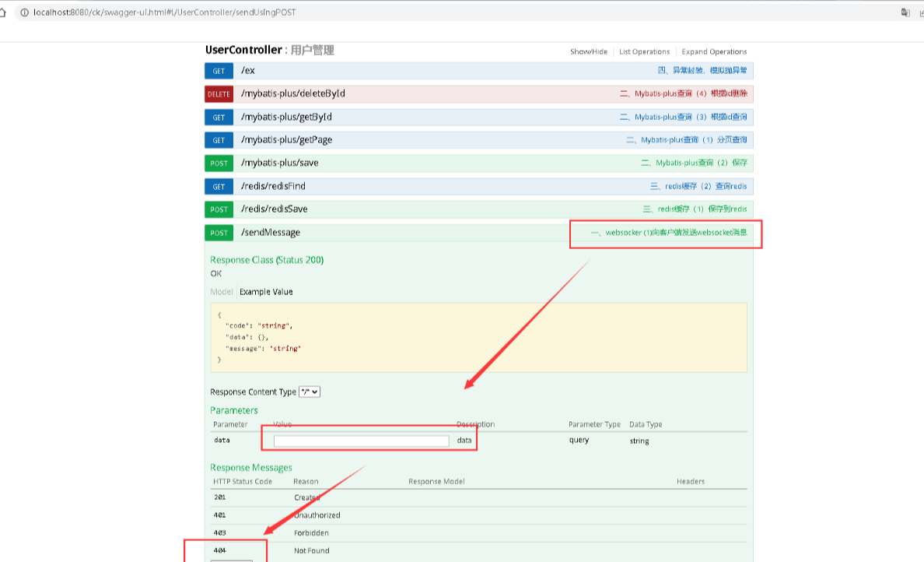
Task: Click the websocket description of /sendMessage
Action: (x=669, y=232)
